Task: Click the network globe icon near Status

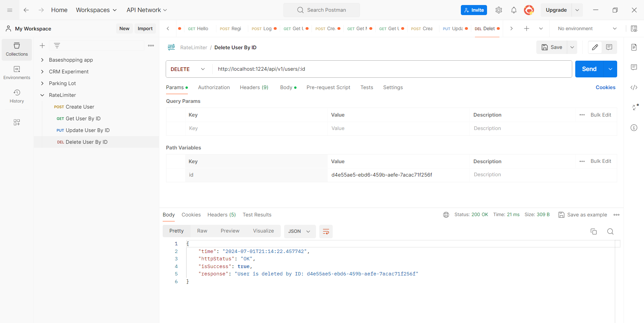Action: (x=446, y=215)
